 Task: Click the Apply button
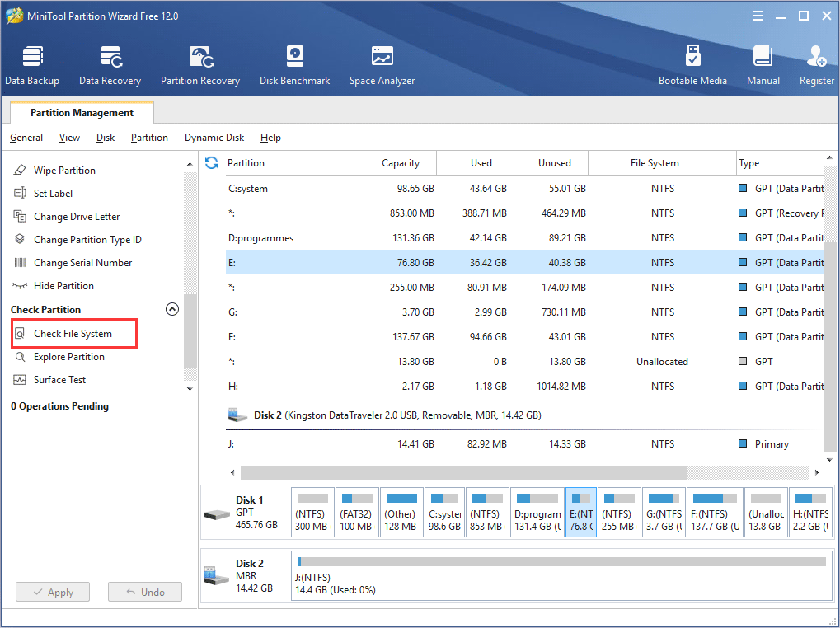pos(53,592)
